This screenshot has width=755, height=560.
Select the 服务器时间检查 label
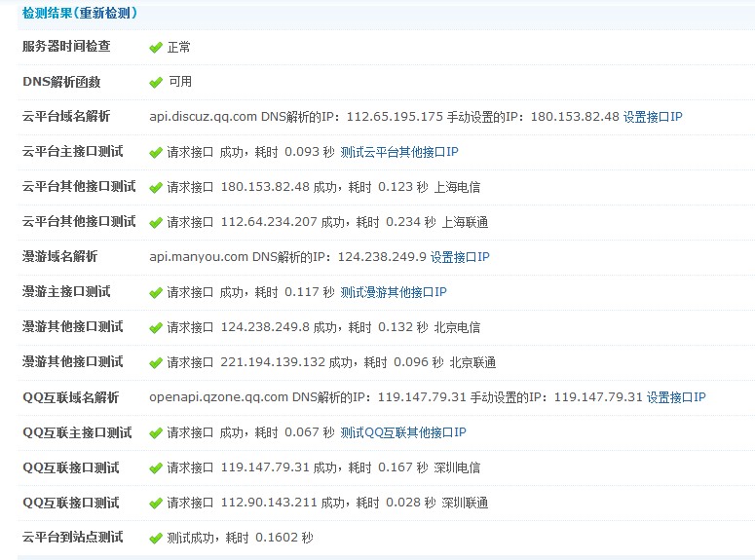click(66, 46)
